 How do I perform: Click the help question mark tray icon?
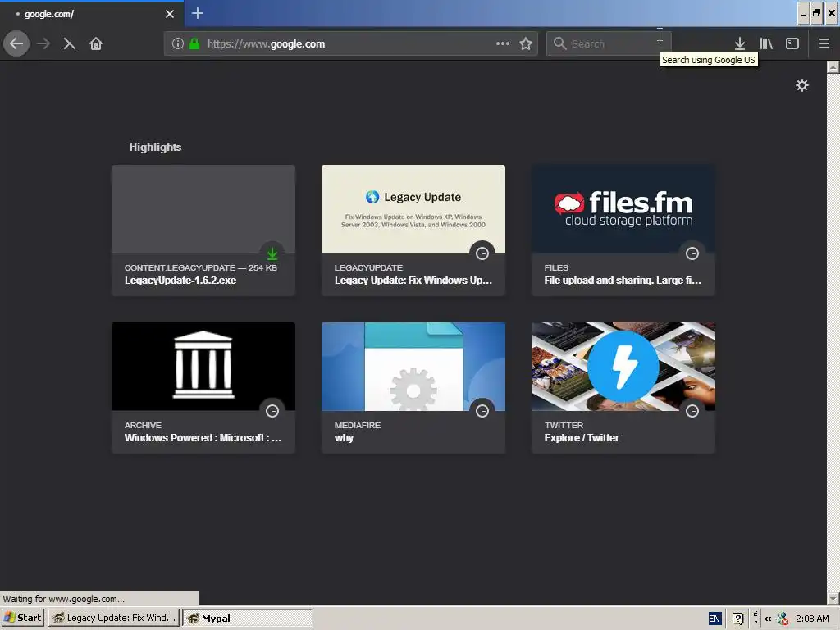(x=737, y=619)
